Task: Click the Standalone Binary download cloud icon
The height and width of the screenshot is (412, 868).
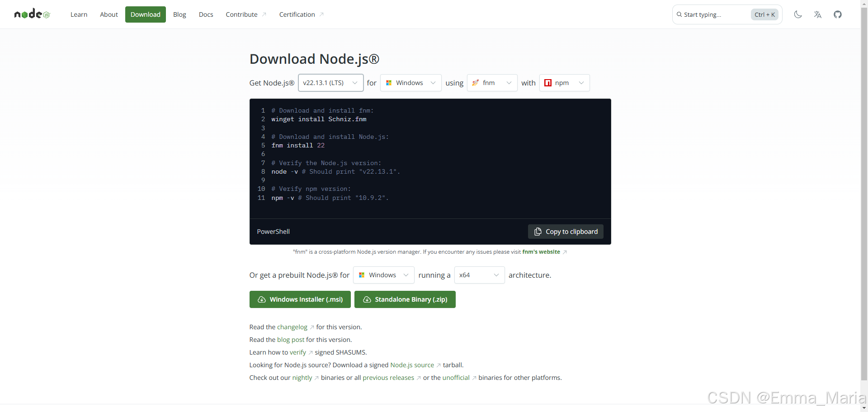Action: coord(367,299)
